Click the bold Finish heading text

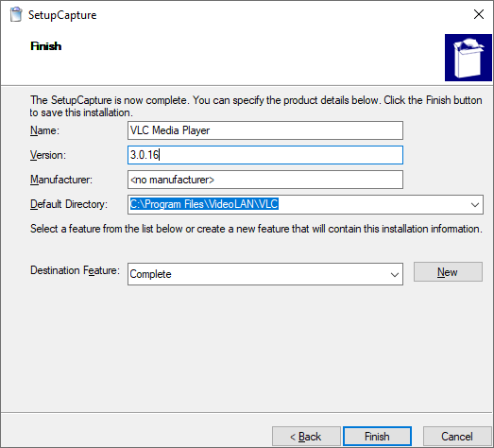45,46
